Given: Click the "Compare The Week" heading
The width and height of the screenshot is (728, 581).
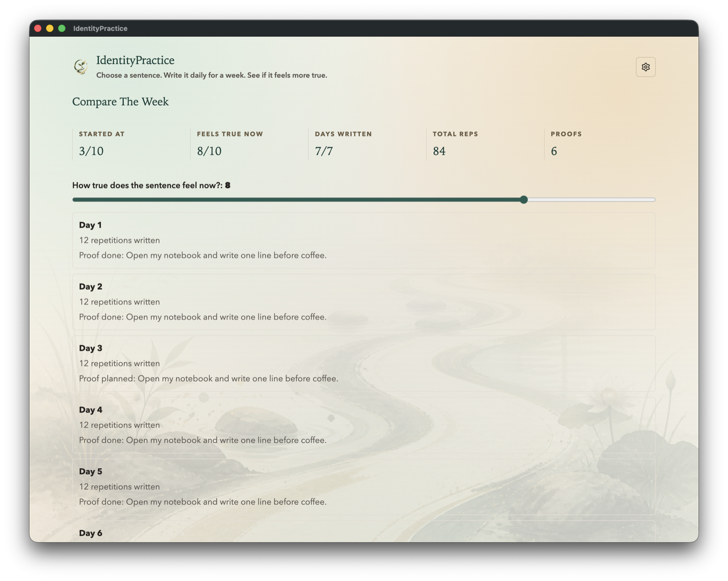Looking at the screenshot, I should coord(120,101).
